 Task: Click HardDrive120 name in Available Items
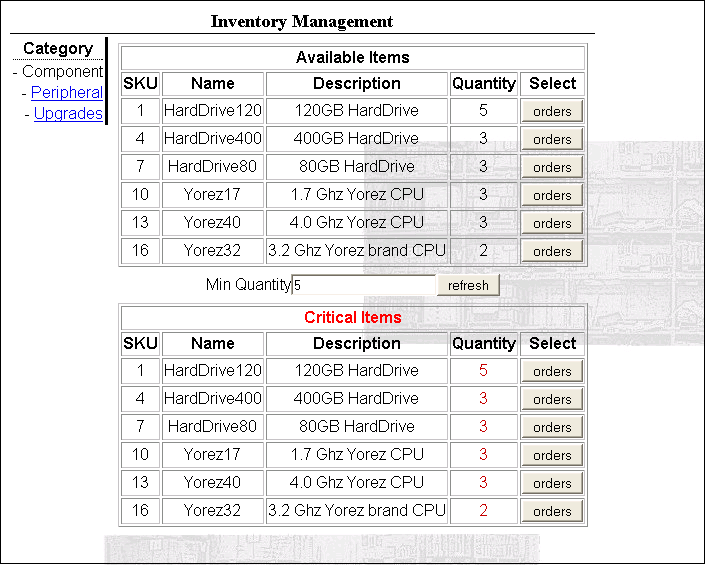(213, 111)
